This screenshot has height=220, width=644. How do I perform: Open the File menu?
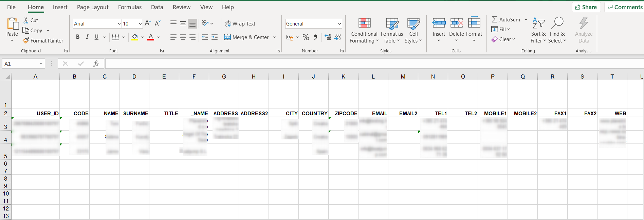point(11,7)
